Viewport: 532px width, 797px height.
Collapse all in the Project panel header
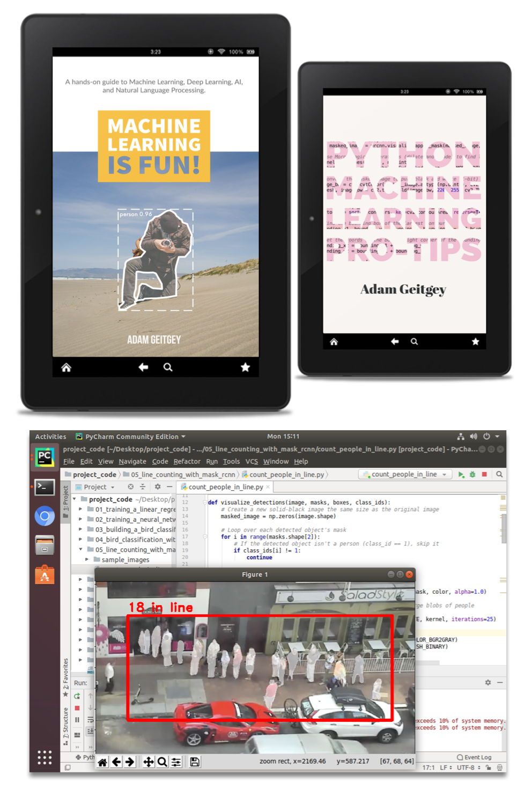click(143, 487)
